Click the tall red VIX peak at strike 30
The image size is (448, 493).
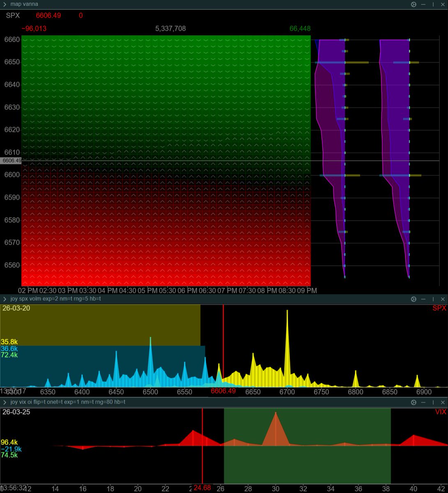pos(276,429)
